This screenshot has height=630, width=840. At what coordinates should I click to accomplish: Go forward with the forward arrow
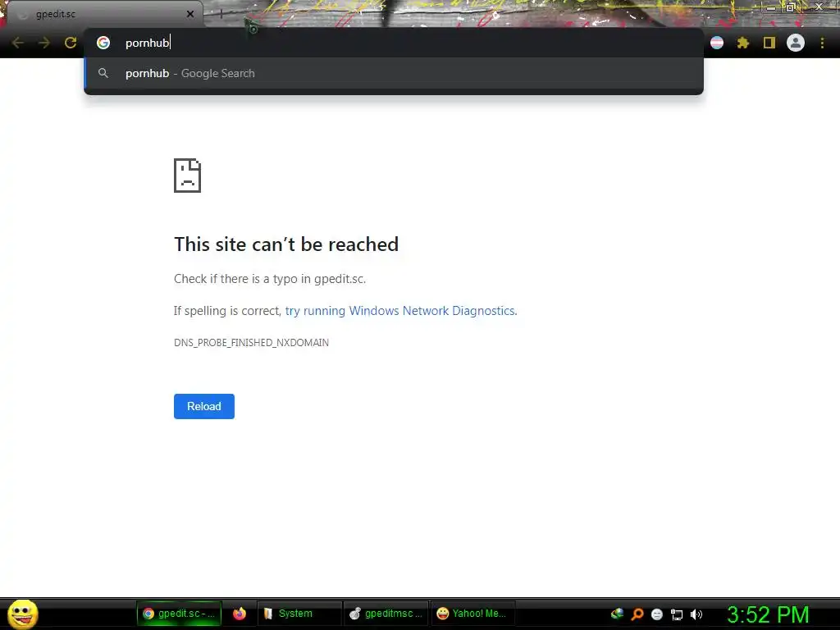(44, 43)
